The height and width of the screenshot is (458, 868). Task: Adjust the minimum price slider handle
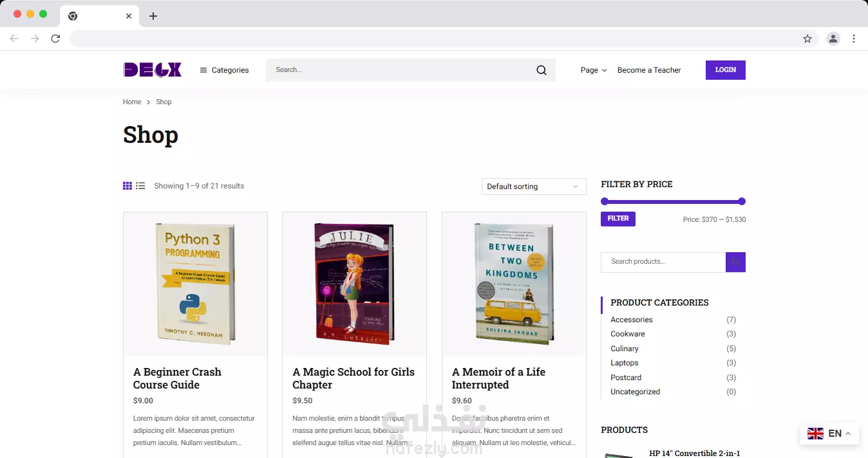pos(604,201)
